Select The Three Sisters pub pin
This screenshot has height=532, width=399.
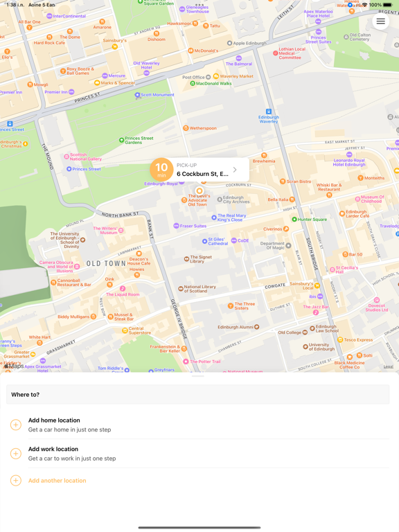pos(231,306)
